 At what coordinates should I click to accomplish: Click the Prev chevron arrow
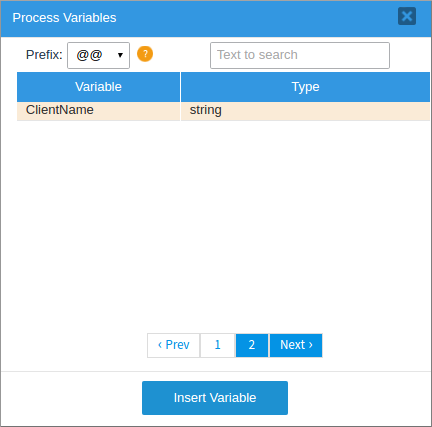click(160, 345)
